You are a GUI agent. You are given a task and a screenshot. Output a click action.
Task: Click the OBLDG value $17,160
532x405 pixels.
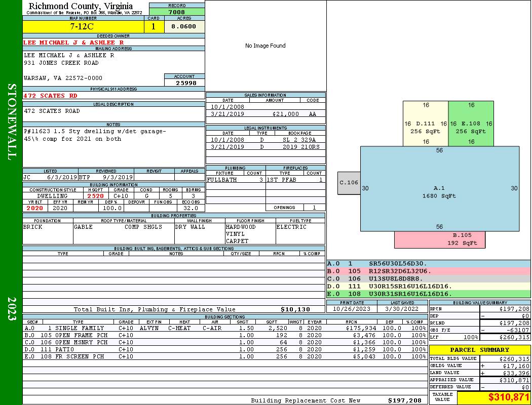click(516, 366)
